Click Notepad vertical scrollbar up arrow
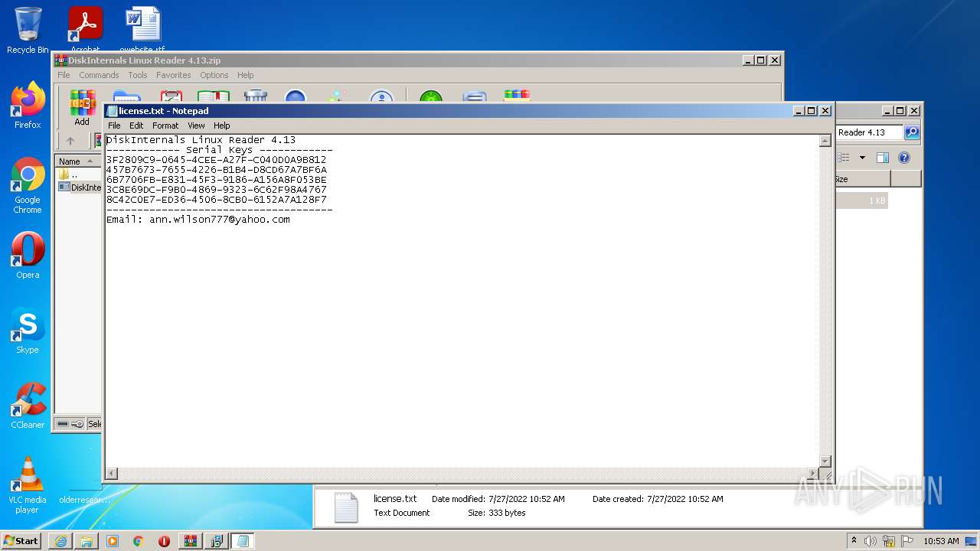 pos(825,141)
